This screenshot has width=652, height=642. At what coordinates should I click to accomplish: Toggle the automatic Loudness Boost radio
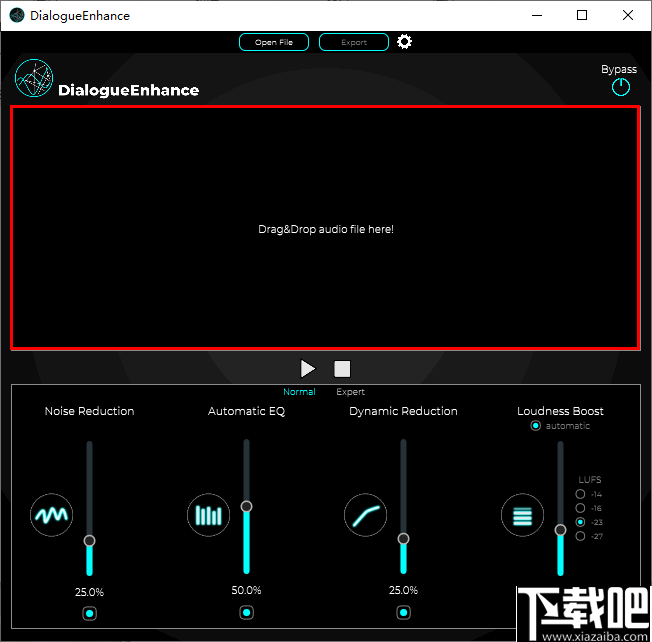click(x=536, y=425)
